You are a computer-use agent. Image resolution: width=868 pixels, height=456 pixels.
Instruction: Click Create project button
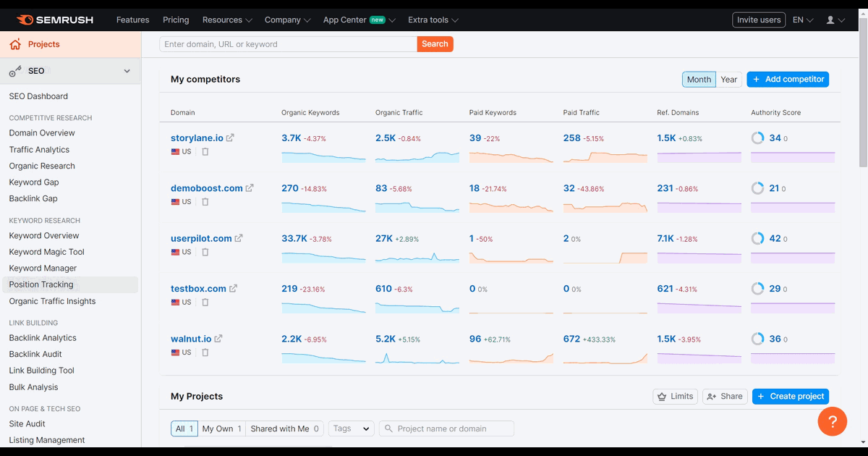point(791,397)
